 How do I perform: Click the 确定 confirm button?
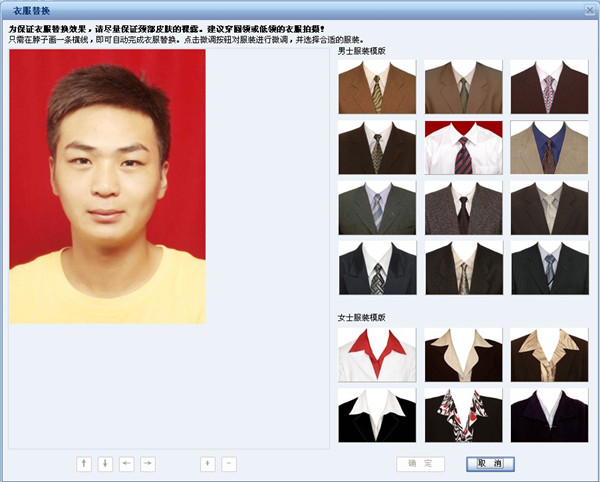pyautogui.click(x=420, y=464)
